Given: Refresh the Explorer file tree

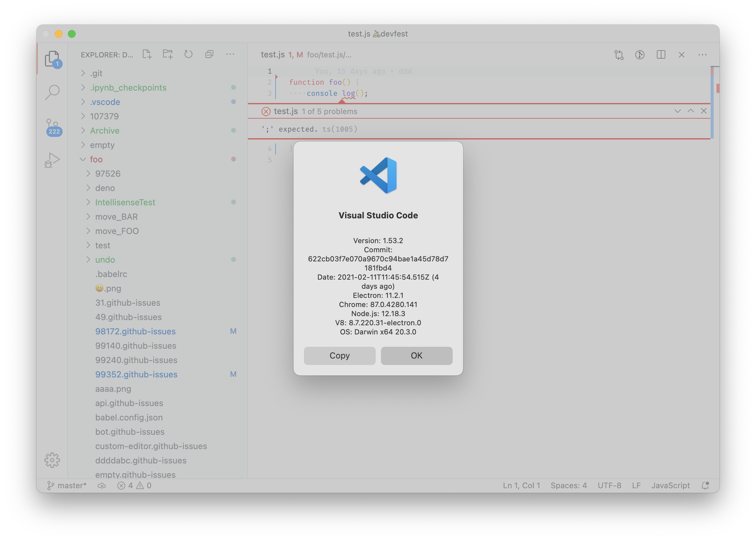Looking at the screenshot, I should 188,54.
